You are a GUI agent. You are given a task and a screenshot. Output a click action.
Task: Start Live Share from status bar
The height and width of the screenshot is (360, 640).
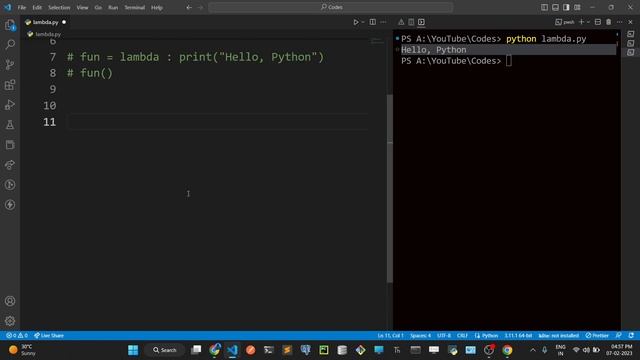[49, 336]
